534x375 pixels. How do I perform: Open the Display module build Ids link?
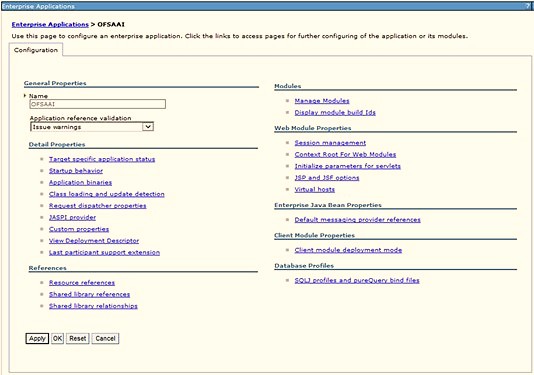click(x=335, y=112)
